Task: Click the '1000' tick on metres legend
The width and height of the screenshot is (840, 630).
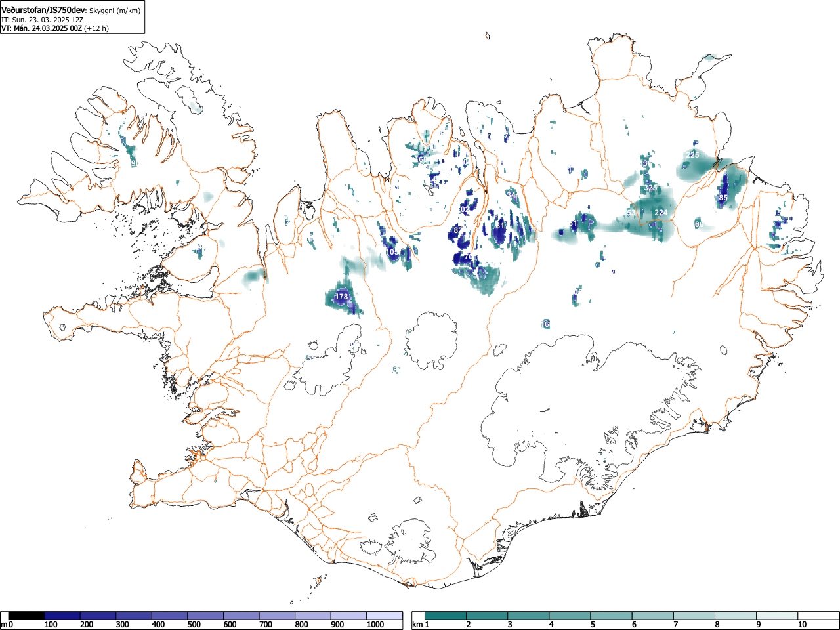Action: pyautogui.click(x=375, y=625)
